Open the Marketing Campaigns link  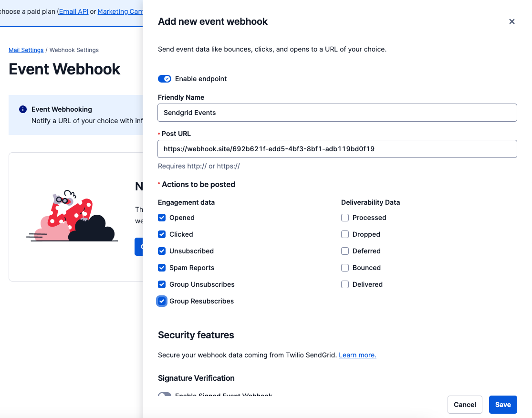(x=120, y=11)
